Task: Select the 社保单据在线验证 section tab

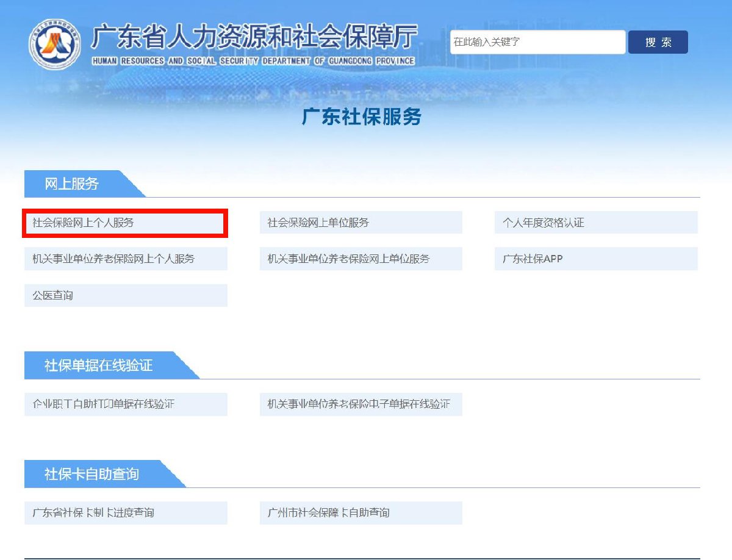Action: click(x=99, y=365)
